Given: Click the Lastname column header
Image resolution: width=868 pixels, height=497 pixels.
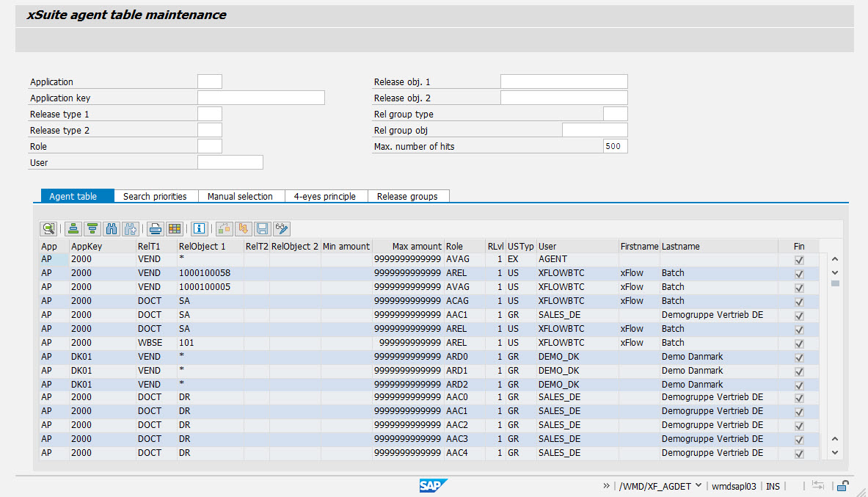Looking at the screenshot, I should (680, 247).
